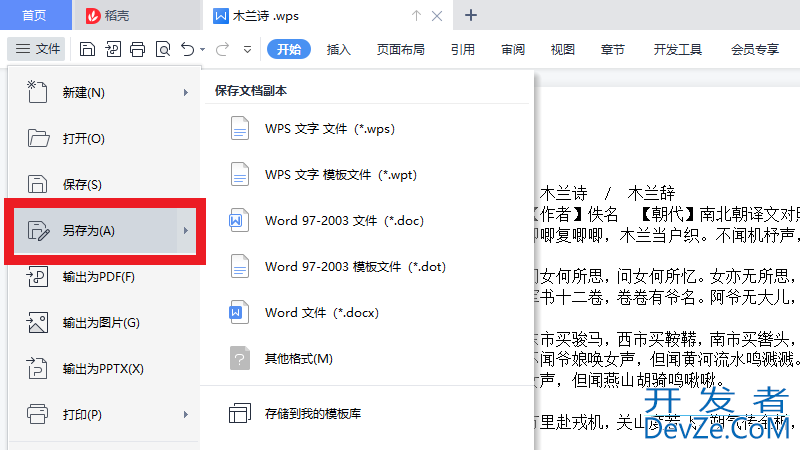Click the new document icon beside 新建(N)
Viewport: 800px width, 450px height.
pyautogui.click(x=37, y=92)
